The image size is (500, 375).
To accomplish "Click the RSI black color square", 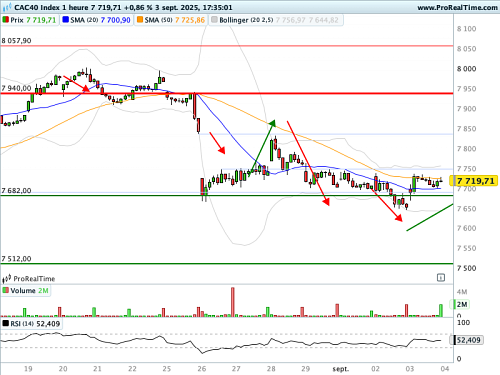I will click(x=6, y=323).
